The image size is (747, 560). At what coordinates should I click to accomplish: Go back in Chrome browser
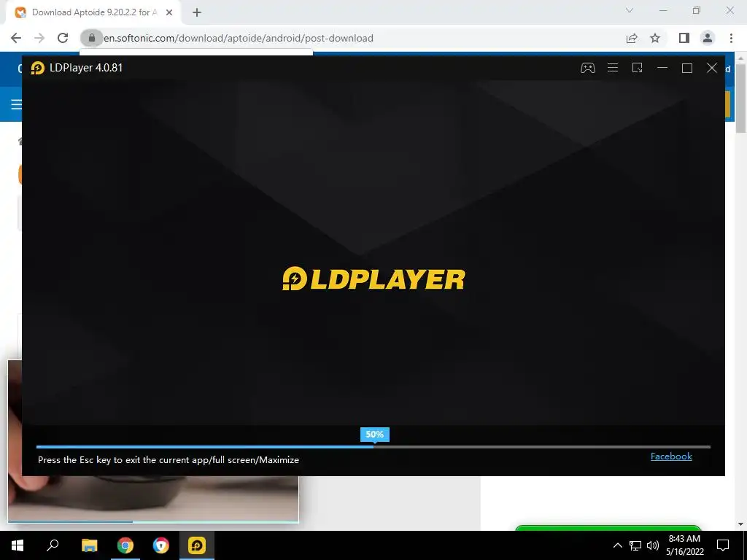coord(16,38)
